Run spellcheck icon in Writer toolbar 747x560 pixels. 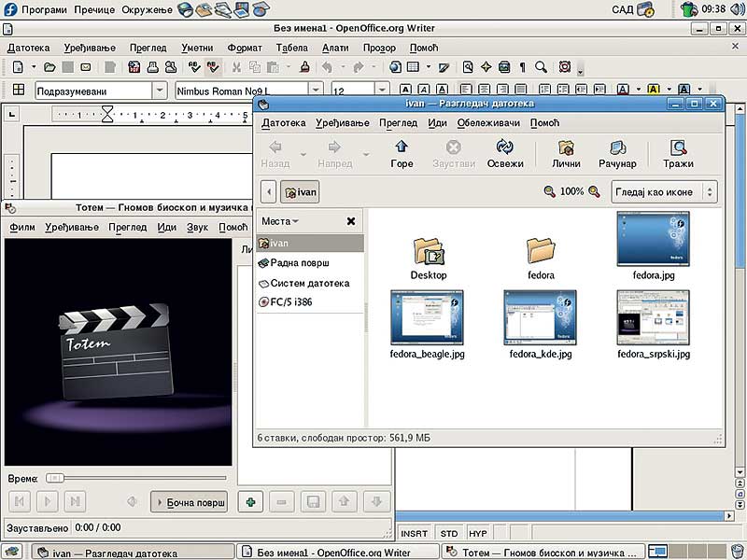click(194, 67)
